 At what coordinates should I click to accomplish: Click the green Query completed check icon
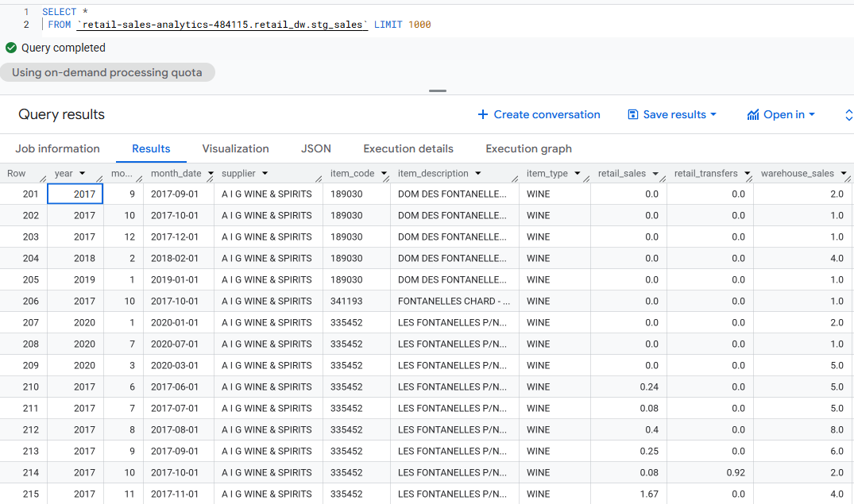pos(11,48)
